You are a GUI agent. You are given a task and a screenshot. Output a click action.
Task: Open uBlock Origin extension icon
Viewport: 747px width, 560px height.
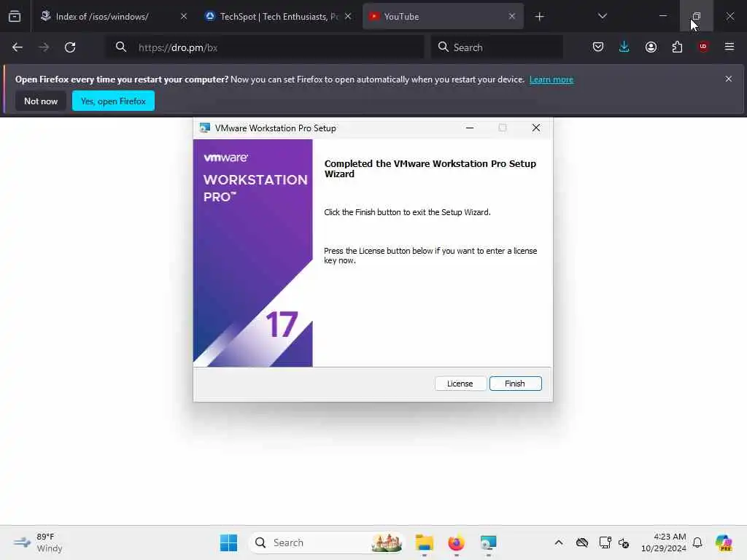point(703,47)
